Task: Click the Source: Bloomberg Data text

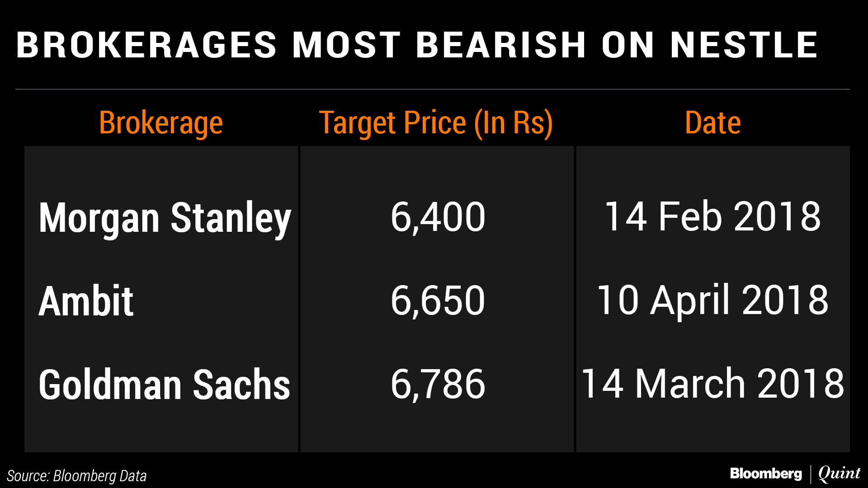Action: [77, 476]
